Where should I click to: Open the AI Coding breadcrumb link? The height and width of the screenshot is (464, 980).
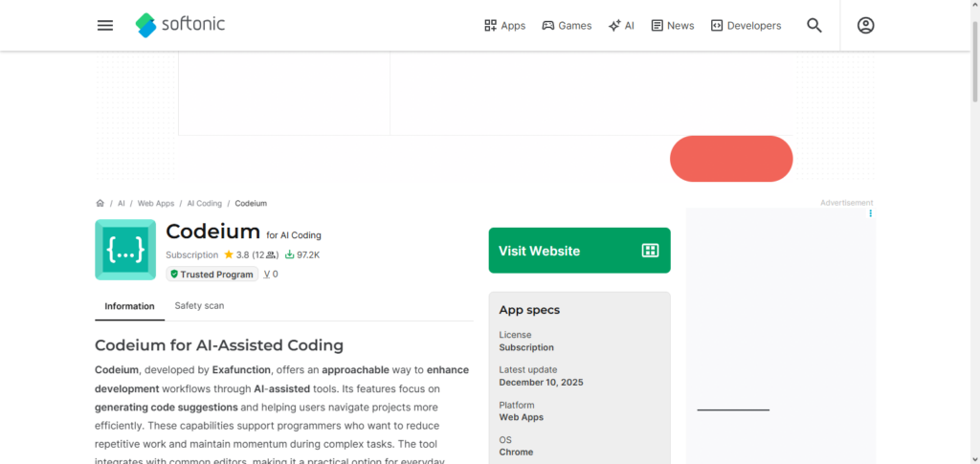[205, 204]
